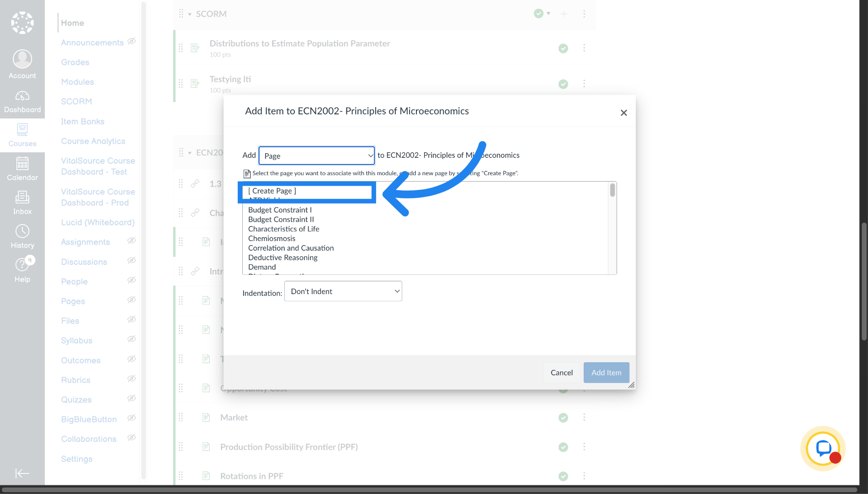The image size is (868, 494).
Task: Open Distributions to Estimate Population Parameter link
Action: 300,43
